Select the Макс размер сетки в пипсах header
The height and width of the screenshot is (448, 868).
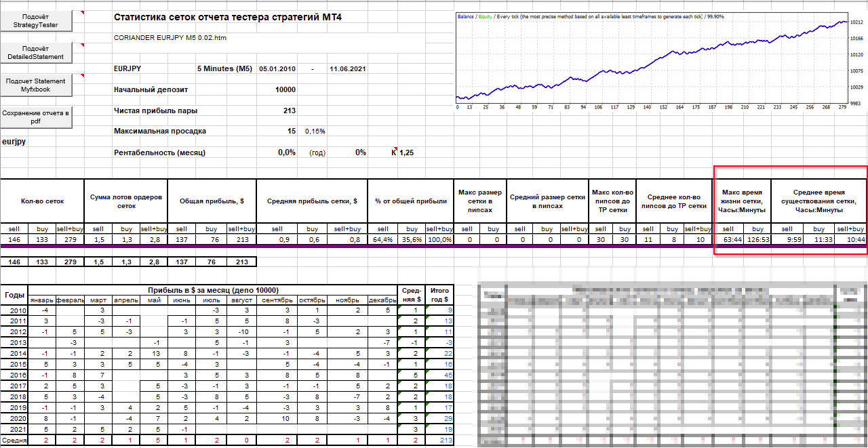coord(480,201)
